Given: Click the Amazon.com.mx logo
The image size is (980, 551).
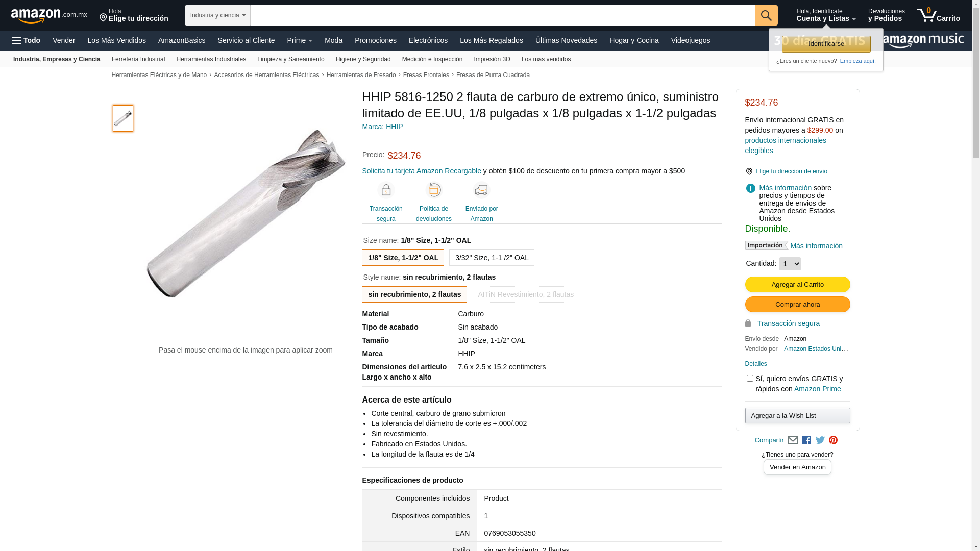Looking at the screenshot, I should click(x=49, y=16).
